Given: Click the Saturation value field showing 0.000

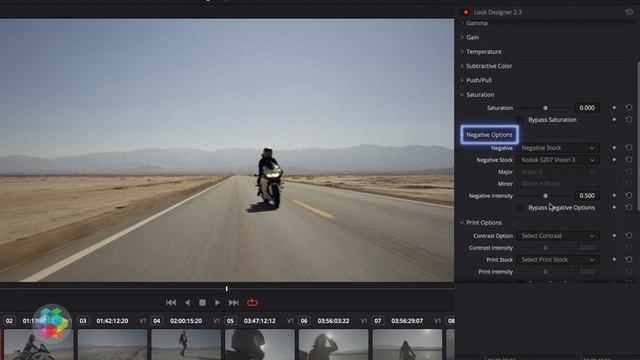Looking at the screenshot, I should pyautogui.click(x=587, y=108).
